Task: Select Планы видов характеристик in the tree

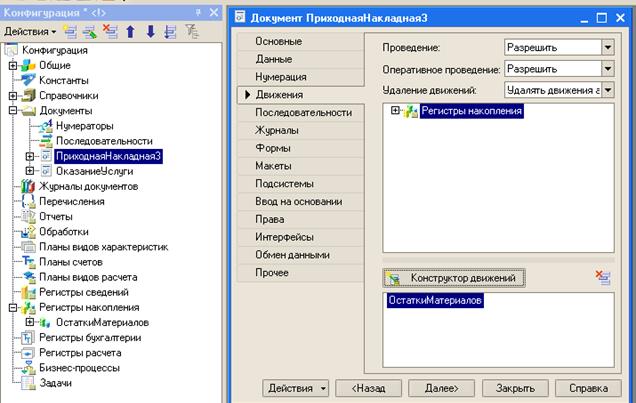Action: (x=103, y=247)
